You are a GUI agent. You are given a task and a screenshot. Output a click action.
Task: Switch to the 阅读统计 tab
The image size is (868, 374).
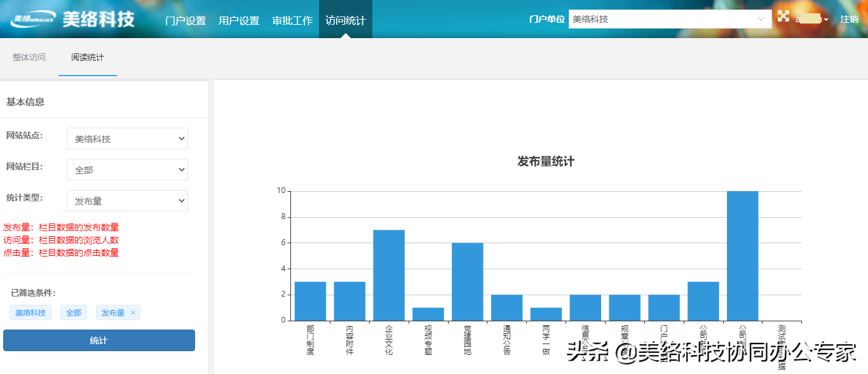coord(87,57)
